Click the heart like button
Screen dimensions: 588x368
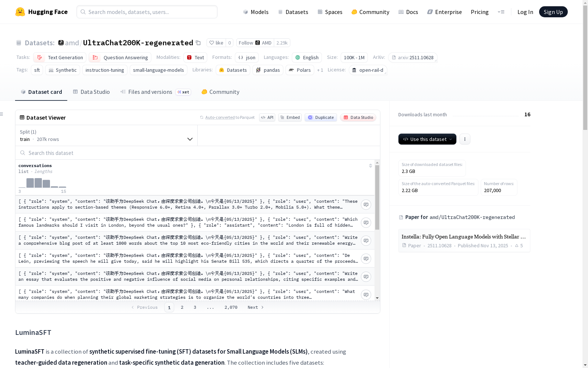[x=216, y=43]
